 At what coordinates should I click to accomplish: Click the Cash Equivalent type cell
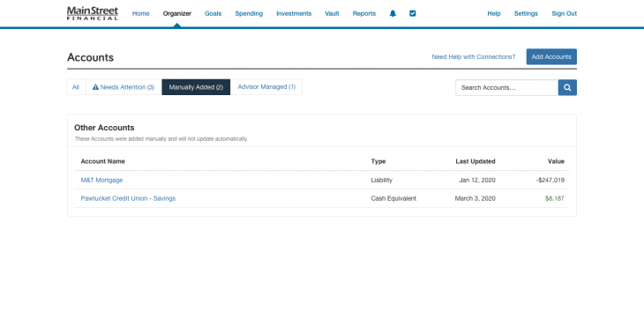393,198
